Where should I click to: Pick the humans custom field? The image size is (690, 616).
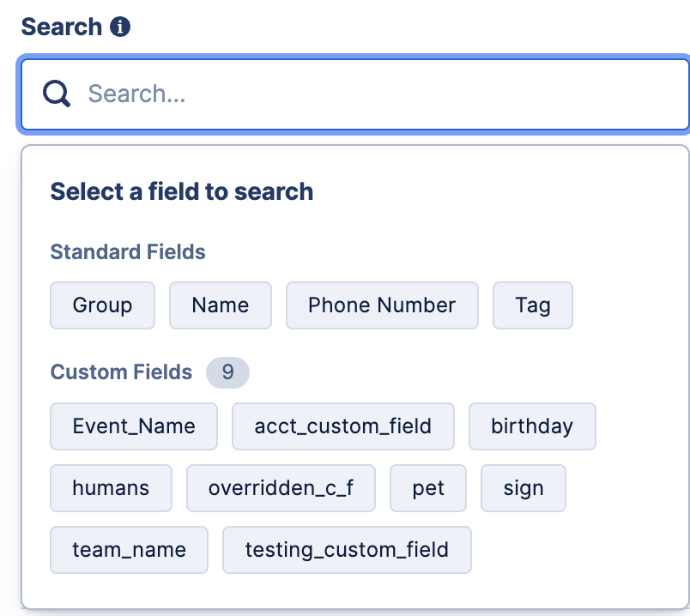(x=111, y=488)
